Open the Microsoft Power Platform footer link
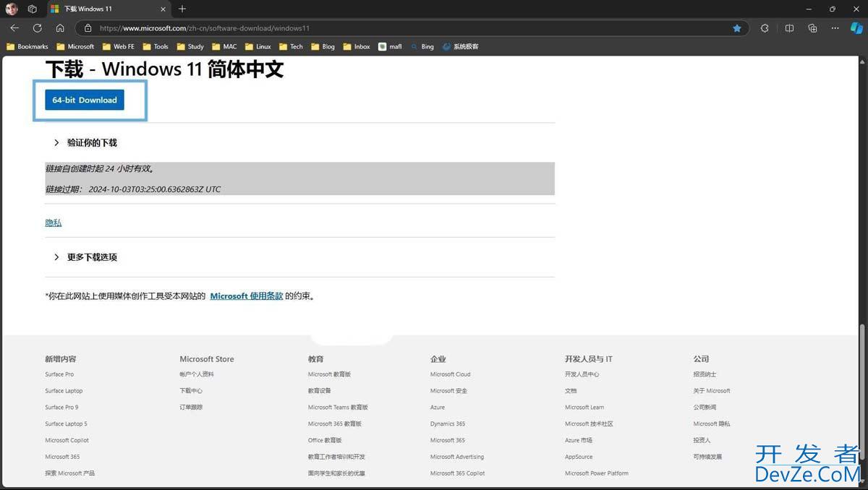This screenshot has height=490, width=868. (x=597, y=473)
